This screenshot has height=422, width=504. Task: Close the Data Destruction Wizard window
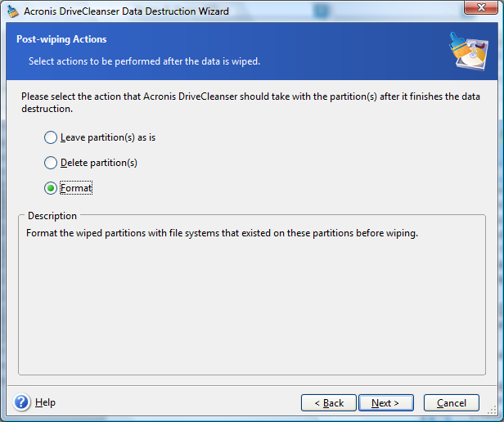[x=481, y=7]
